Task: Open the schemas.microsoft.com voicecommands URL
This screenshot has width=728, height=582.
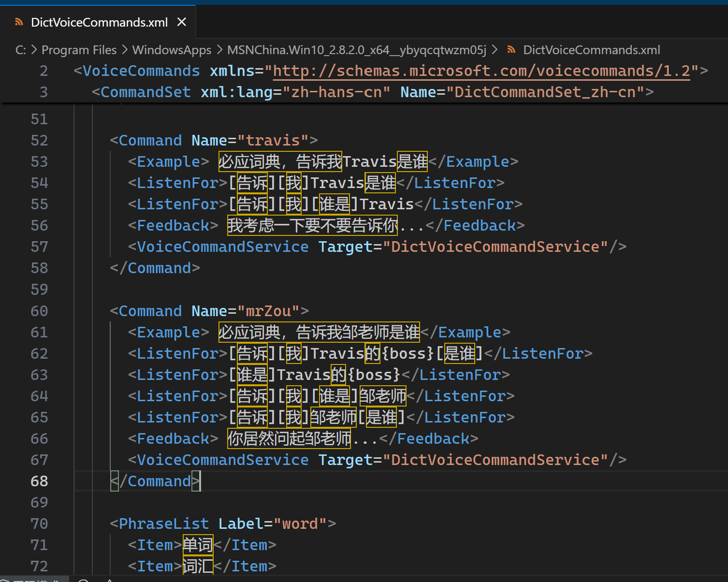Action: click(x=481, y=71)
